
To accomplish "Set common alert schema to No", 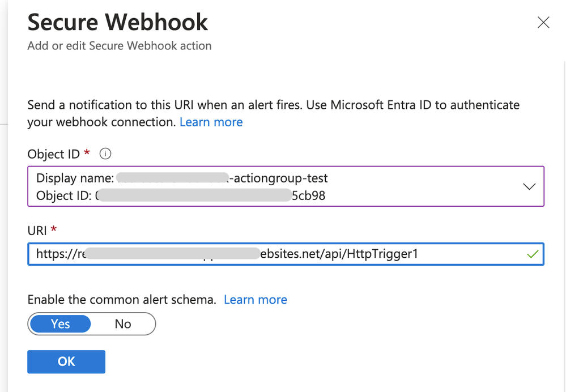I will tap(123, 324).
